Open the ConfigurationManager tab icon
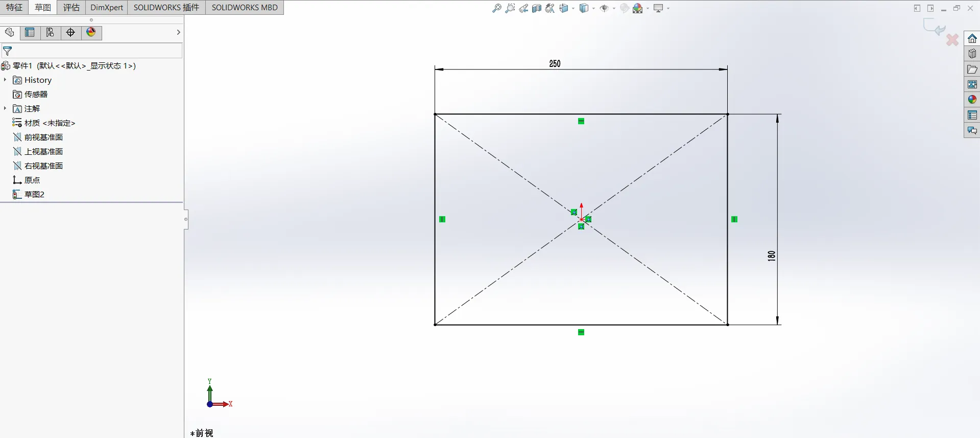Screen dimensions: 980x438 [x=50, y=33]
